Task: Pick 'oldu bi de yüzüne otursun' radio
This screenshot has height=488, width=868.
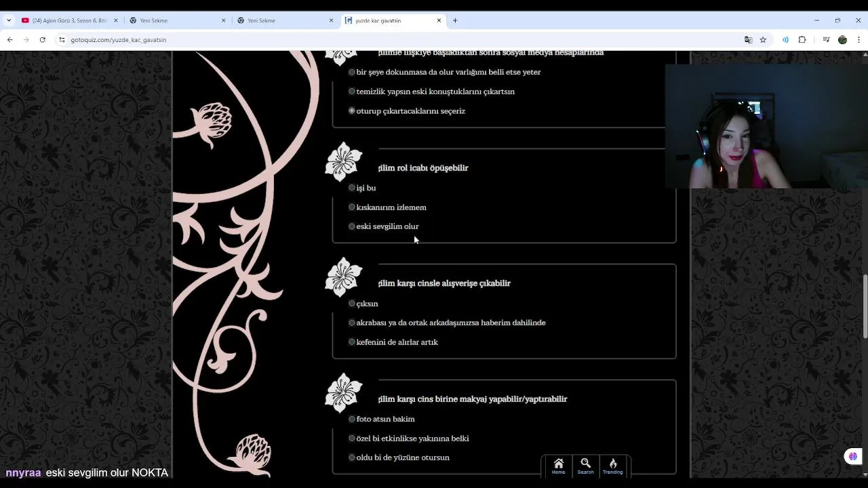Action: [352, 457]
